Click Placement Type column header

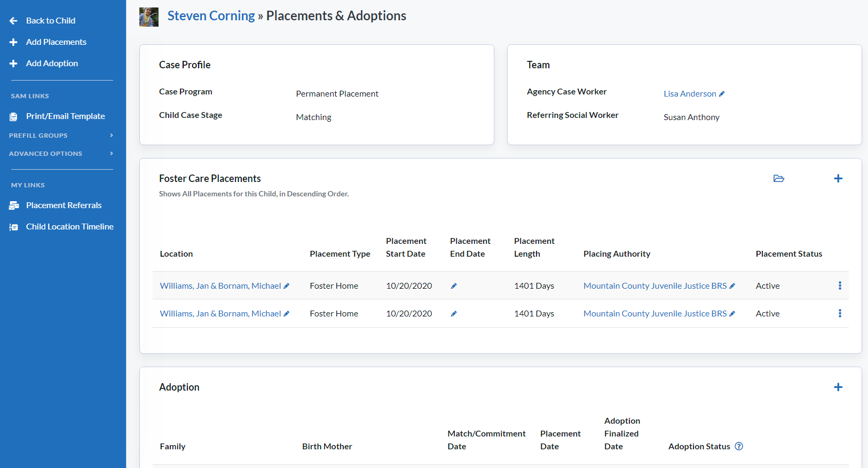point(340,254)
